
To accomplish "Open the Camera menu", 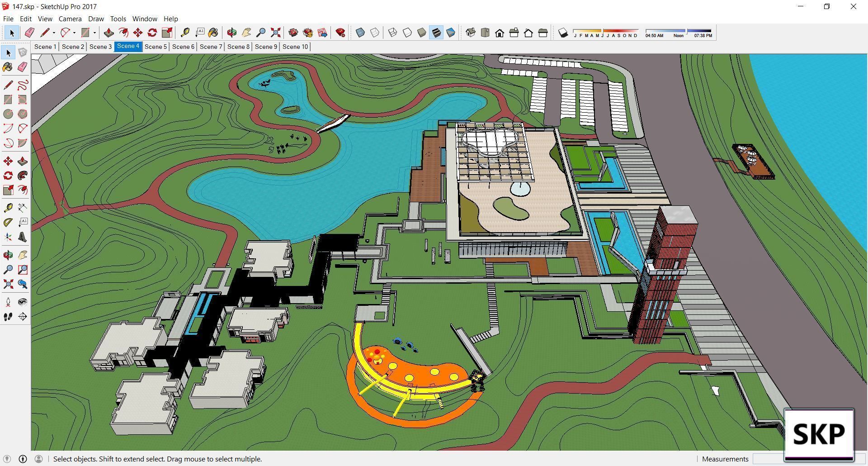I will point(70,19).
